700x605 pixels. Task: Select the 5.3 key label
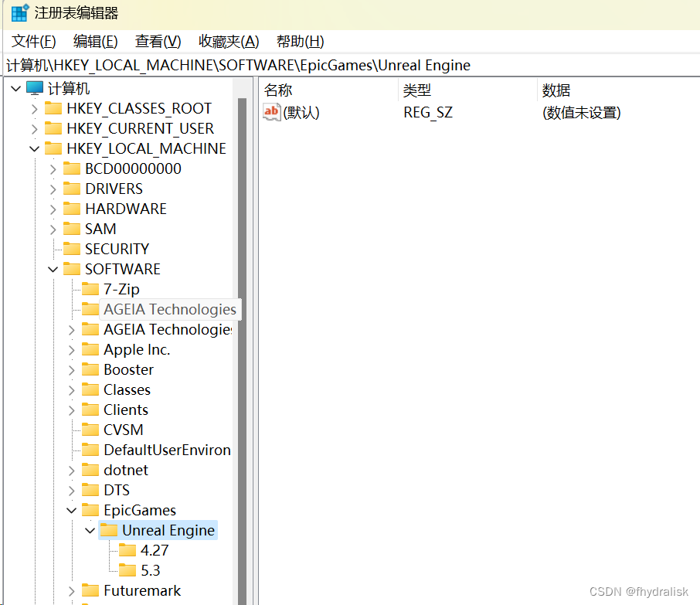click(151, 570)
